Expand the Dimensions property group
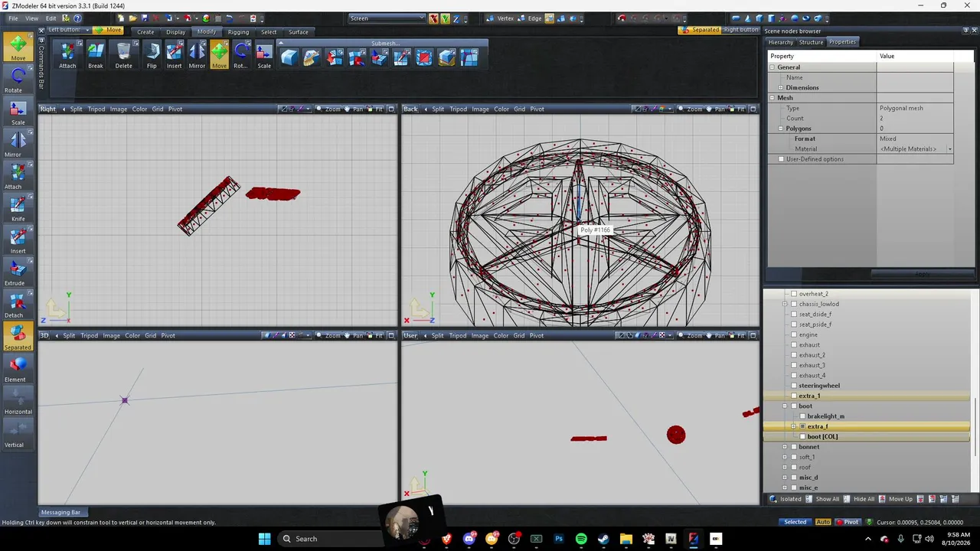 pyautogui.click(x=781, y=88)
